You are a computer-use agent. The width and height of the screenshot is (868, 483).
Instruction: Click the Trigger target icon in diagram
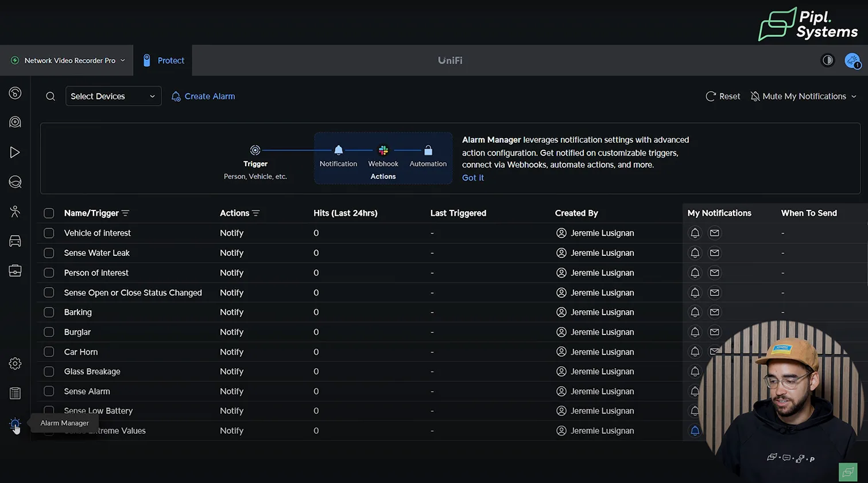pos(255,150)
